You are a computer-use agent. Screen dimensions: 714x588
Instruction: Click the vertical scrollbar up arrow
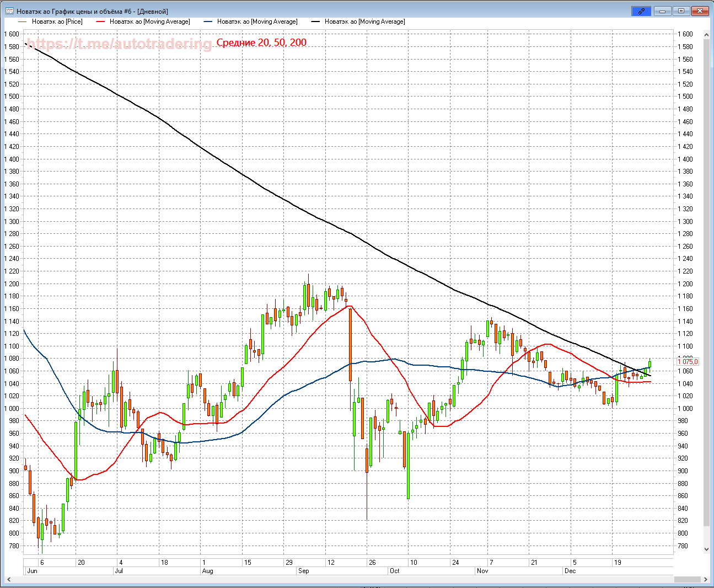click(706, 35)
